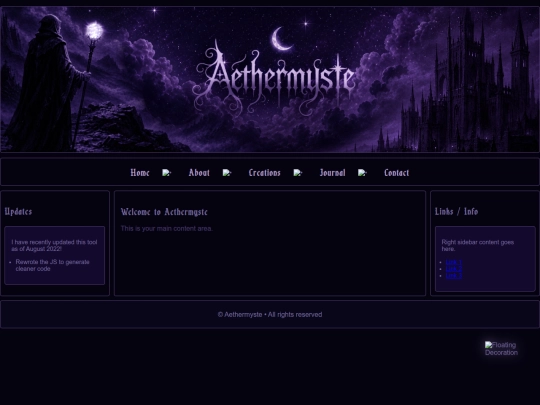The height and width of the screenshot is (405, 540).
Task: Click the Updates sidebar heading
Action: 18,211
